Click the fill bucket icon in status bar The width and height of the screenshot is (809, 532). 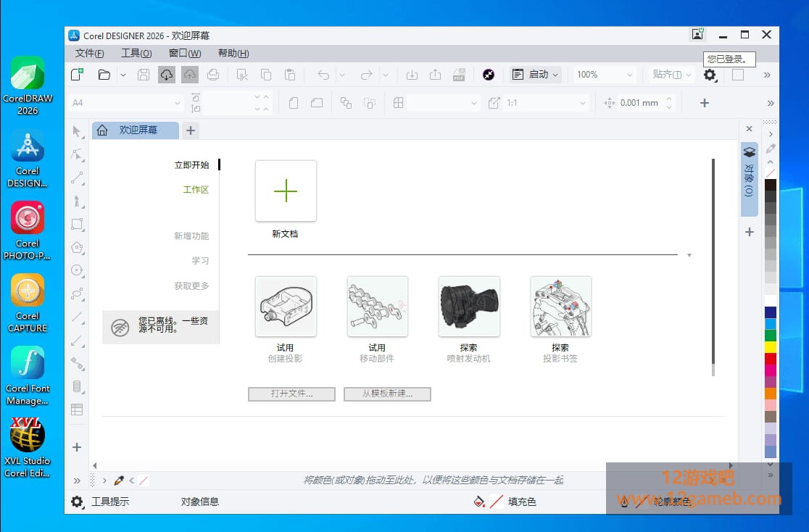pos(479,502)
